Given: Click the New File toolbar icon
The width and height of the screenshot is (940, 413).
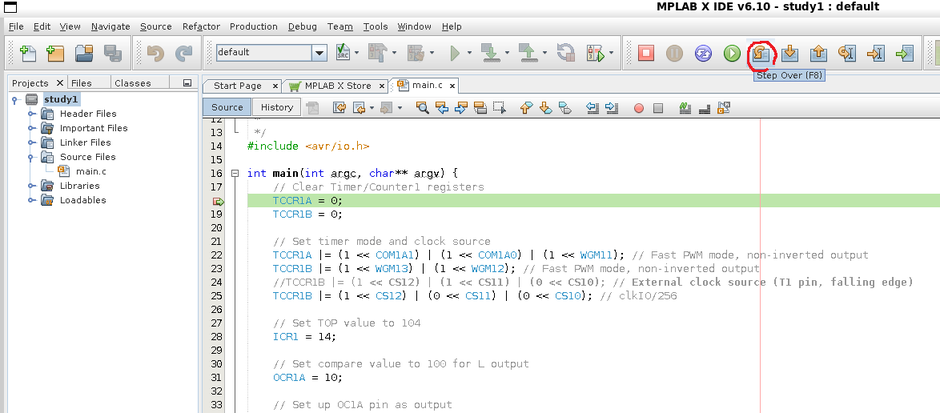Looking at the screenshot, I should (28, 52).
